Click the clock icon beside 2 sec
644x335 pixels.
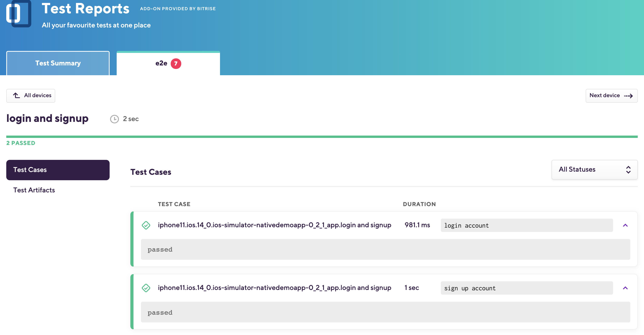[114, 119]
